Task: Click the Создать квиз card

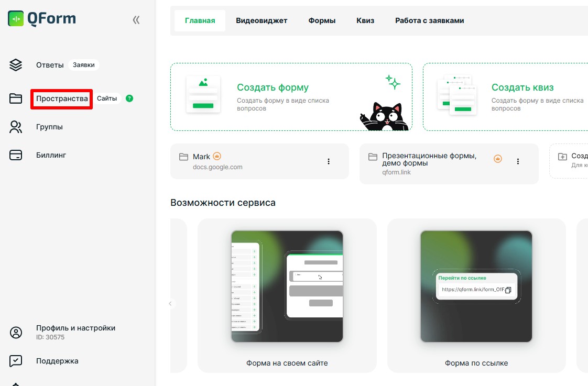Action: point(505,97)
